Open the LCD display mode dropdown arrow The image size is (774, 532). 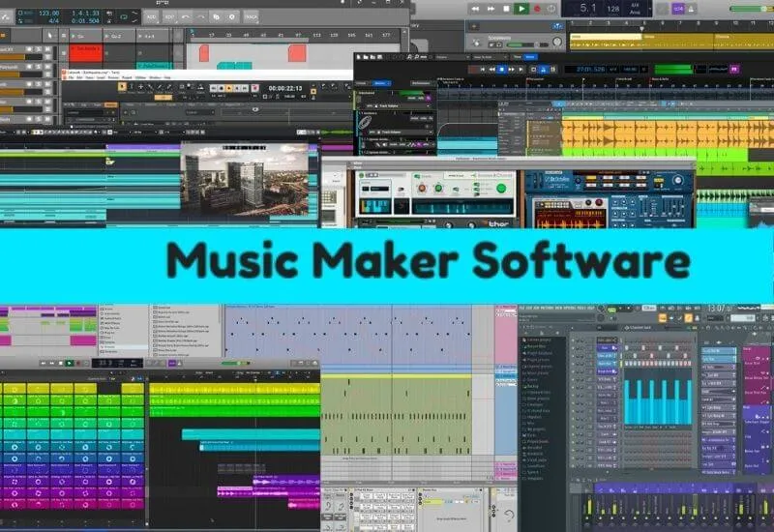[650, 9]
